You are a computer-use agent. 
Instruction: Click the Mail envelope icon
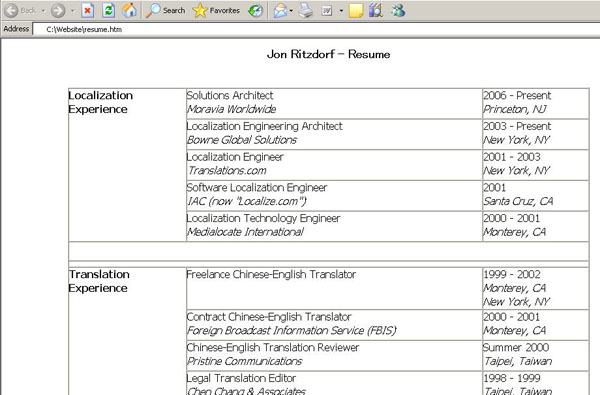coord(280,11)
